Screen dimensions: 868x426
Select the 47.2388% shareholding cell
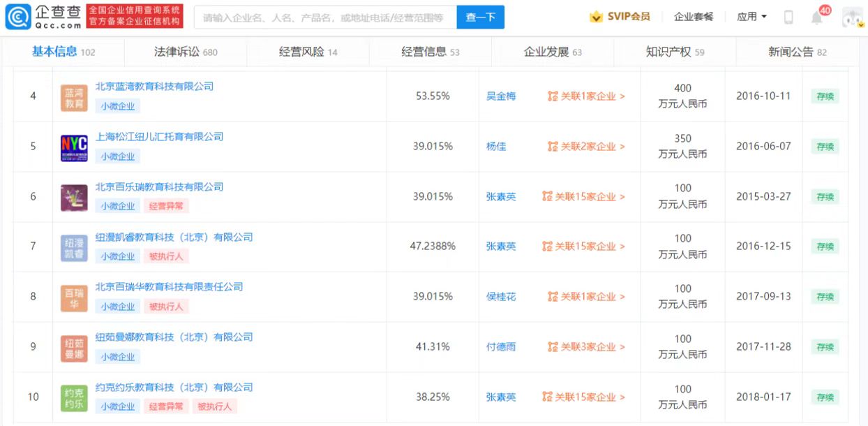(x=433, y=247)
